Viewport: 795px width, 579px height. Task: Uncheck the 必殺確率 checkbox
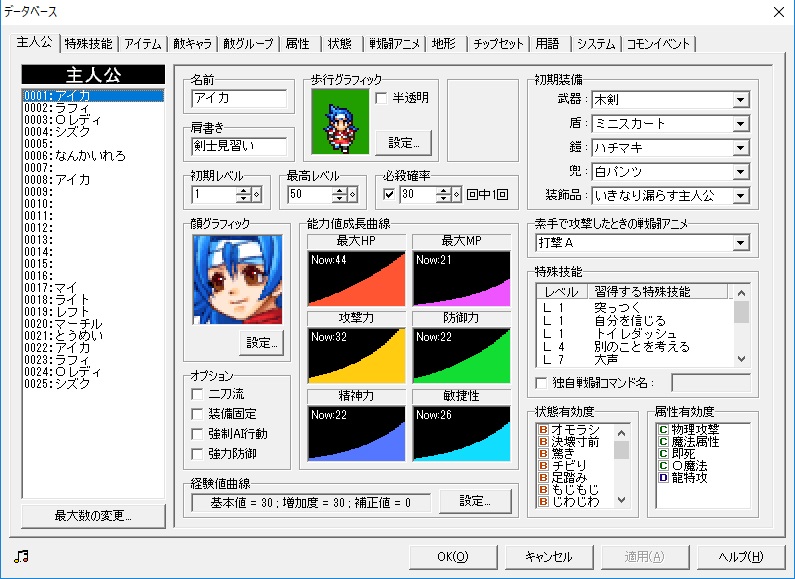point(389,194)
